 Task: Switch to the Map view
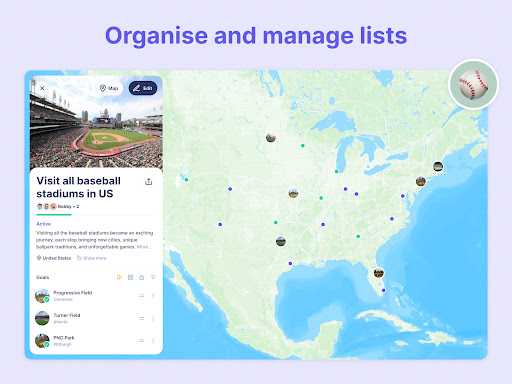click(109, 88)
